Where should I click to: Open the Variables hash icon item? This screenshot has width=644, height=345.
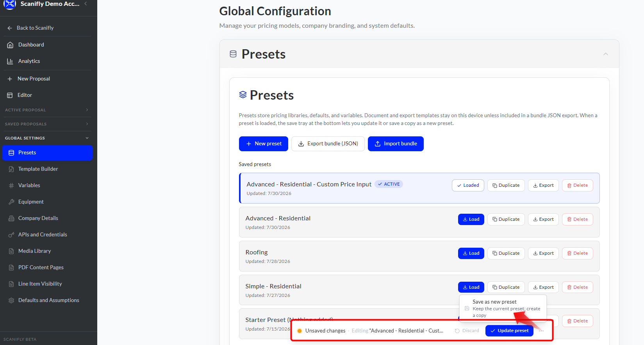(x=11, y=186)
